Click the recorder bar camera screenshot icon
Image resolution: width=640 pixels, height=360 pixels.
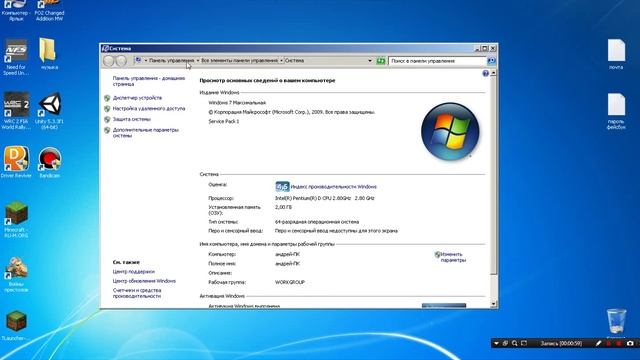coord(630,344)
